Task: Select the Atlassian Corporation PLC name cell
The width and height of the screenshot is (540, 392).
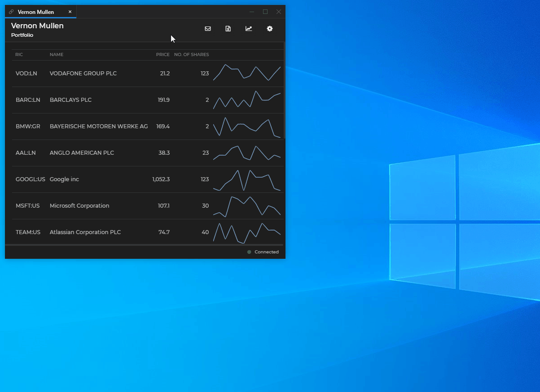Action: [x=85, y=232]
